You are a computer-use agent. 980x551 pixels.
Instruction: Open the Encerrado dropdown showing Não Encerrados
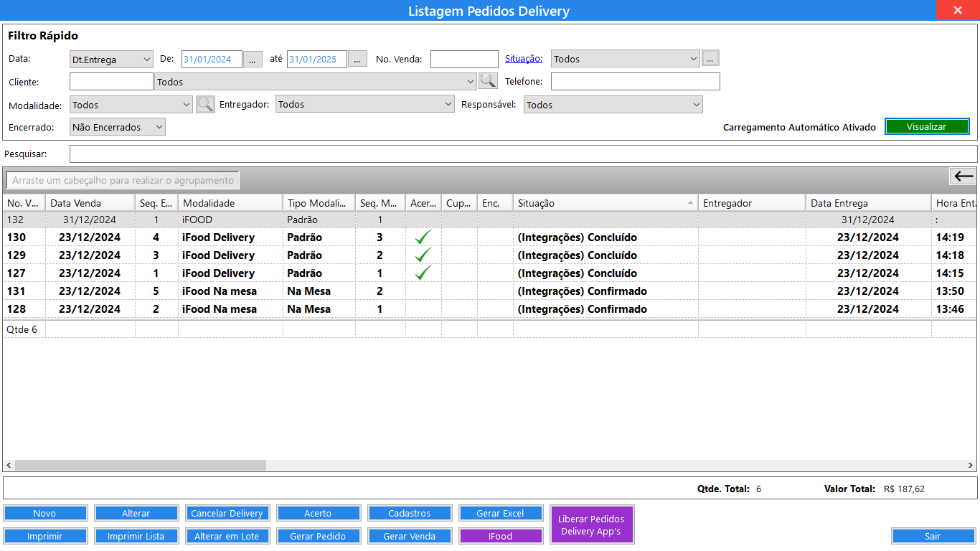click(118, 127)
